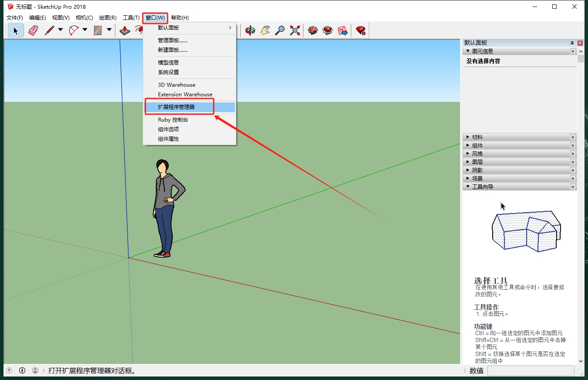Select the arrow Select tool in toolbar
This screenshot has width=588, height=380.
tap(16, 31)
